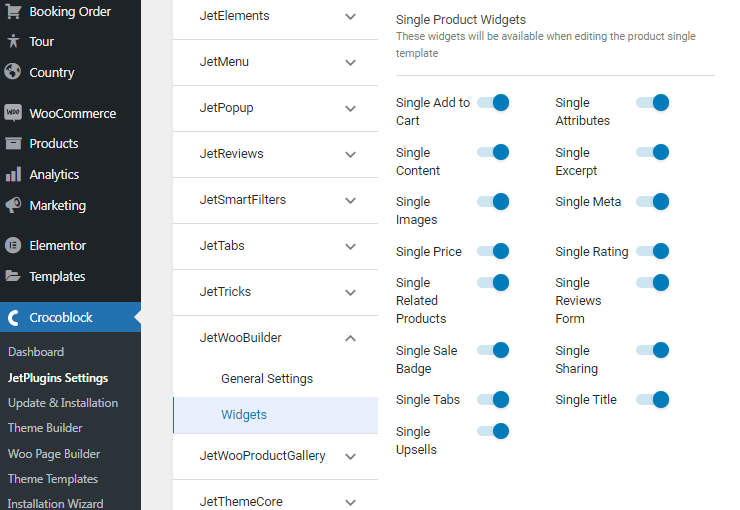Collapse the JetWooBuilder section chevron
The width and height of the screenshot is (740, 510).
click(350, 338)
